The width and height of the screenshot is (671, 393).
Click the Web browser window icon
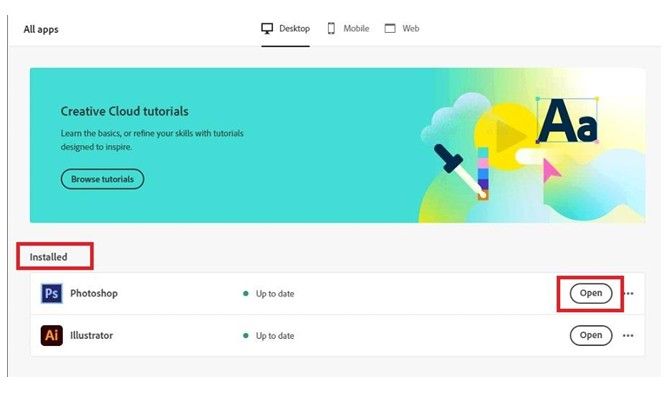click(x=390, y=29)
